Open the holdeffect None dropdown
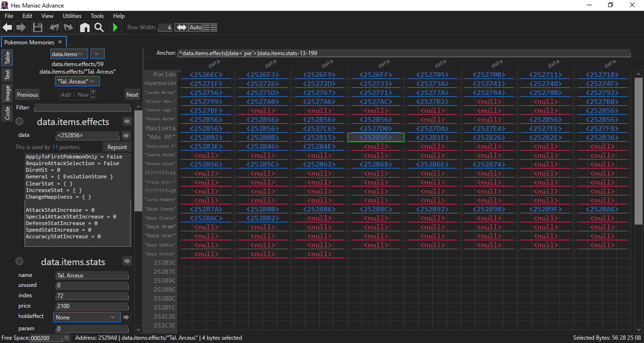 (x=87, y=317)
